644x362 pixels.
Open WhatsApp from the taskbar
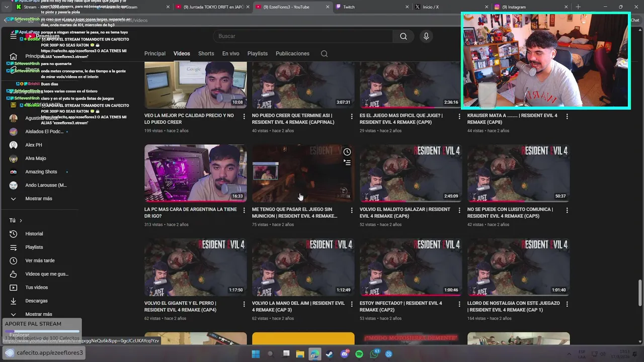(x=374, y=354)
